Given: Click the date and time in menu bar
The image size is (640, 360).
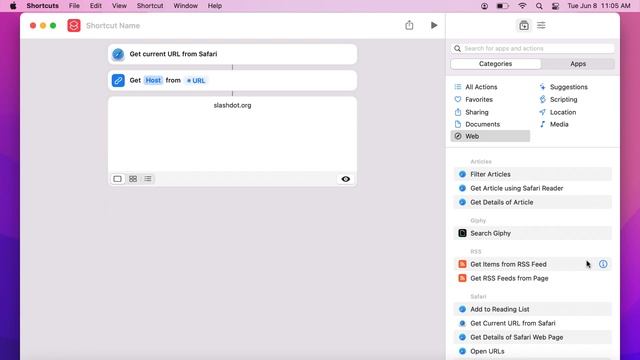Looking at the screenshot, I should pyautogui.click(x=599, y=6).
